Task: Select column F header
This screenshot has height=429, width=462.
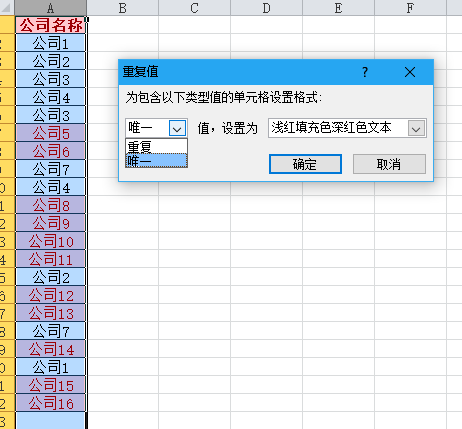Action: (x=411, y=8)
